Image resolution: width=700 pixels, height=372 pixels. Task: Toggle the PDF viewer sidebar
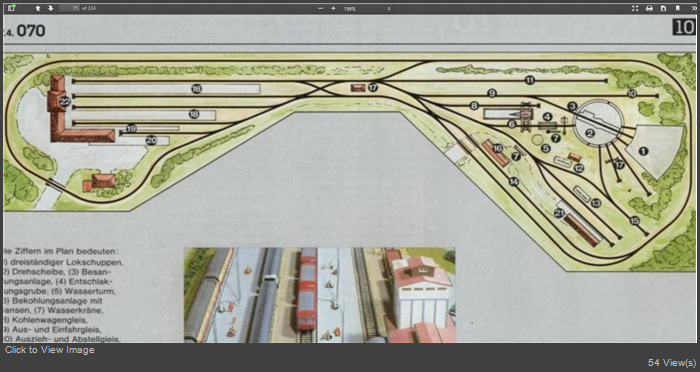tap(11, 8)
